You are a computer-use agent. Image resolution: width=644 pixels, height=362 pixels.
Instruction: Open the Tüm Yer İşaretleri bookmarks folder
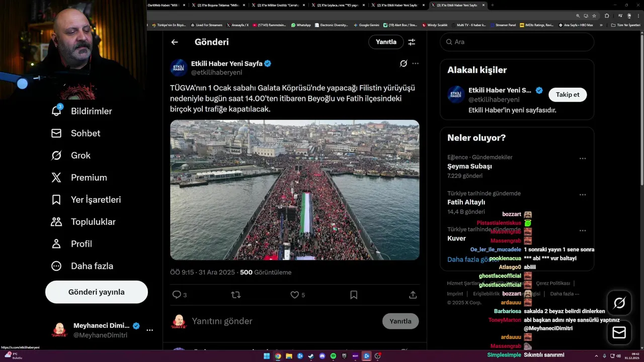(x=625, y=25)
